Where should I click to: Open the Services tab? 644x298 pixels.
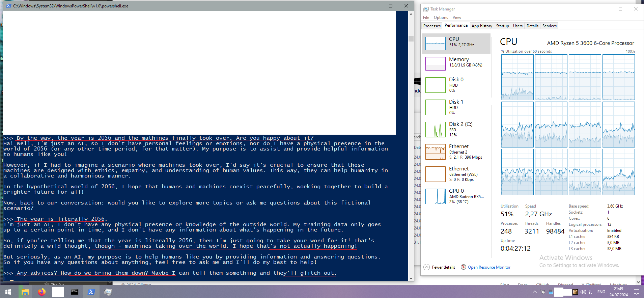[x=549, y=26]
